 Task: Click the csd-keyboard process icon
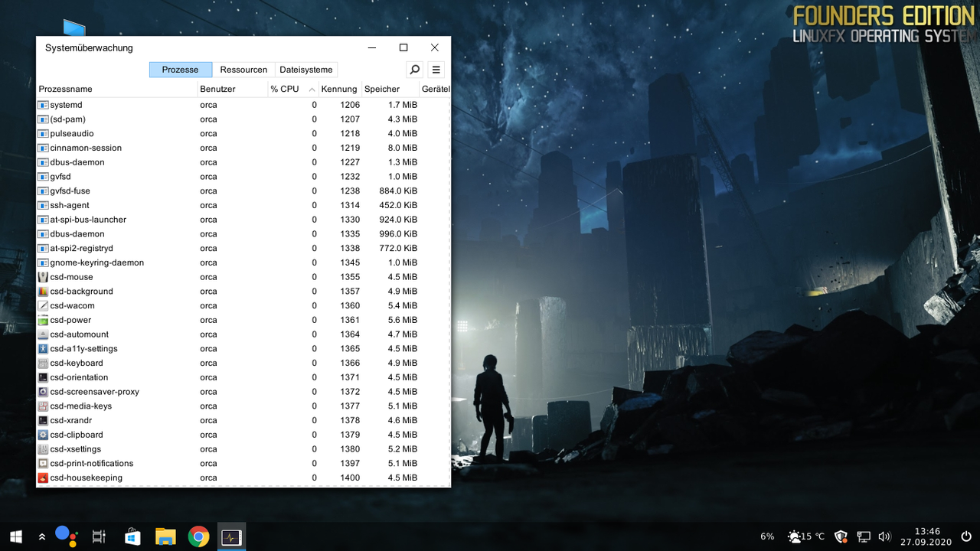click(44, 364)
